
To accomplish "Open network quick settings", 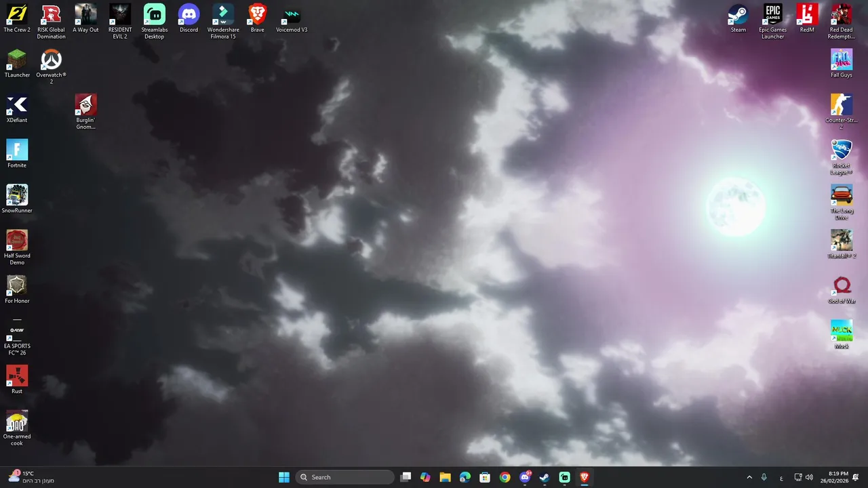I will (x=798, y=477).
